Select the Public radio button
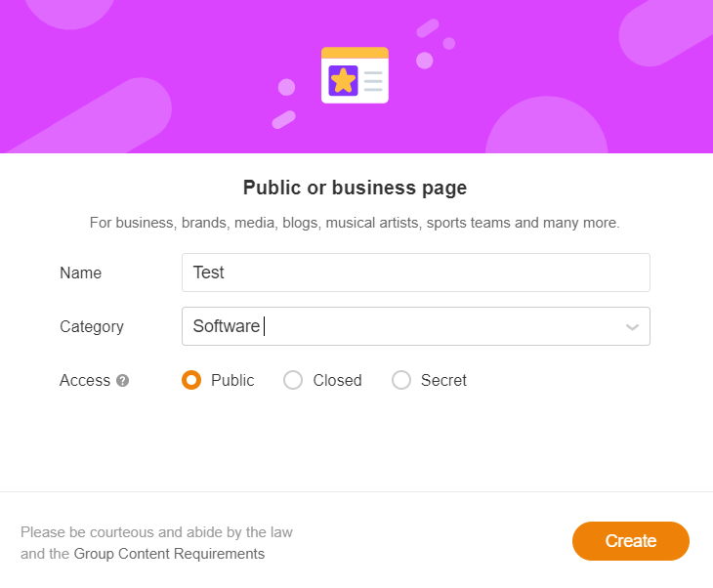This screenshot has width=713, height=588. pos(191,380)
